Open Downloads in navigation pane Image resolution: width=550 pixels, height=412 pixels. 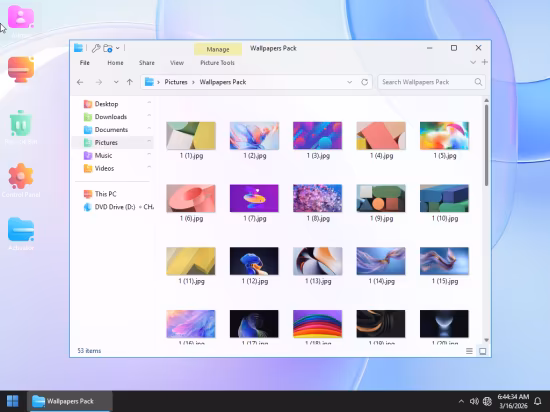click(110, 117)
